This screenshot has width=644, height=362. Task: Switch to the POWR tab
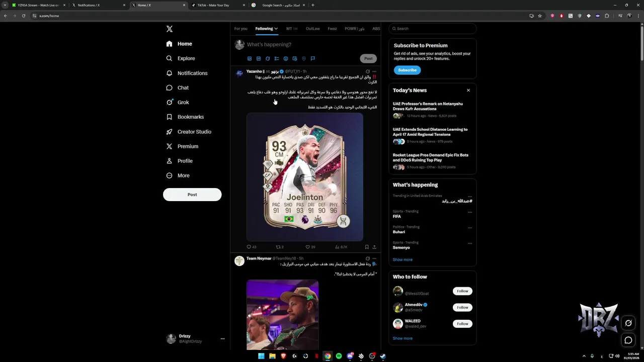(x=354, y=29)
